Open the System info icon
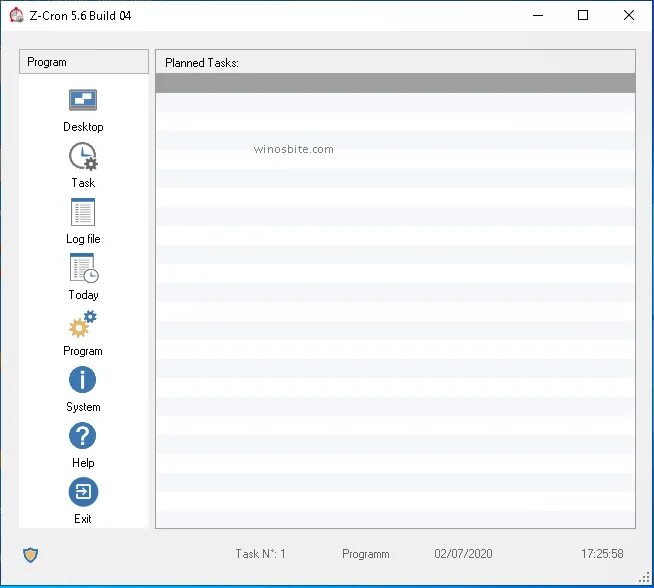The width and height of the screenshot is (654, 588). tap(83, 379)
